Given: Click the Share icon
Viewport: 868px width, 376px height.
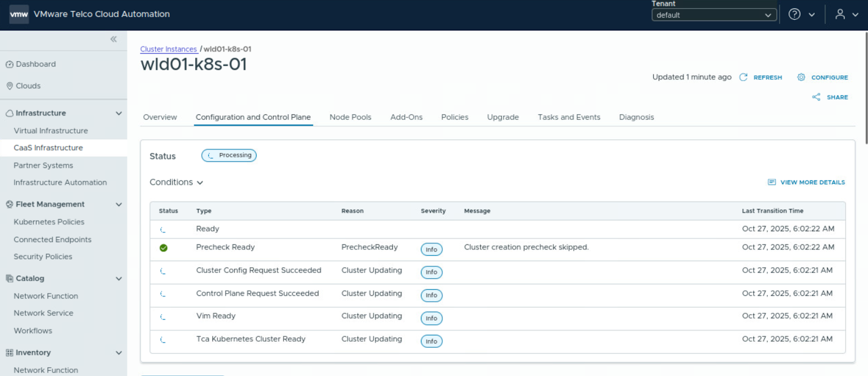Looking at the screenshot, I should 816,97.
